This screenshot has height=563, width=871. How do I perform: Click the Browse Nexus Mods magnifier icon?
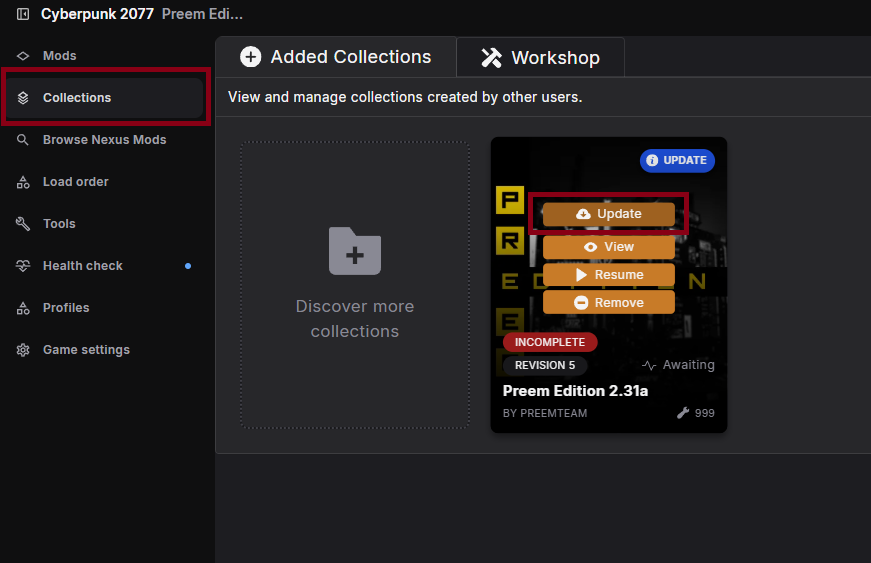point(23,140)
